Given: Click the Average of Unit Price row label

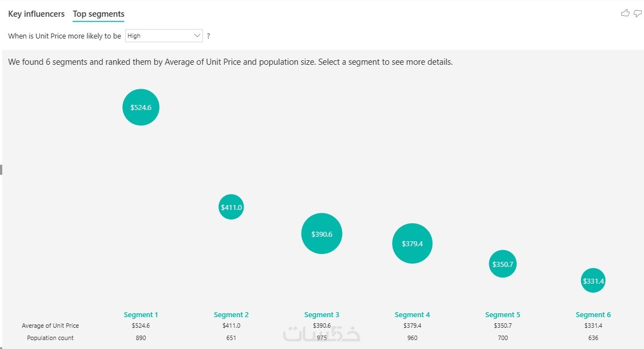Looking at the screenshot, I should pos(50,326).
